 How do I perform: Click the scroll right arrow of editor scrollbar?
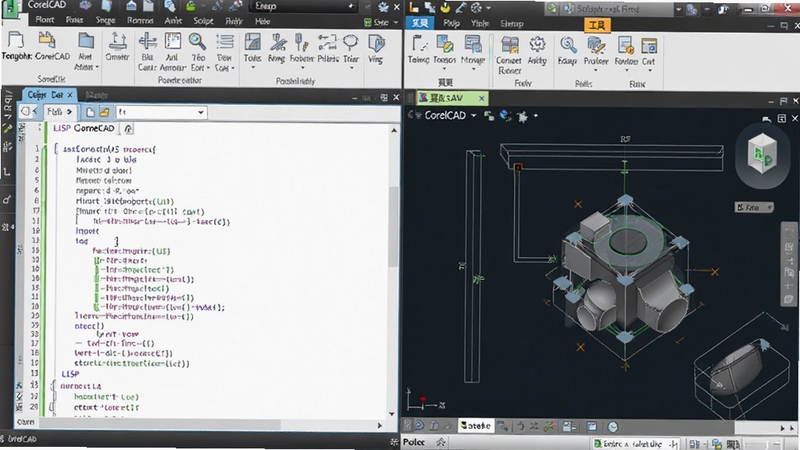pyautogui.click(x=380, y=425)
